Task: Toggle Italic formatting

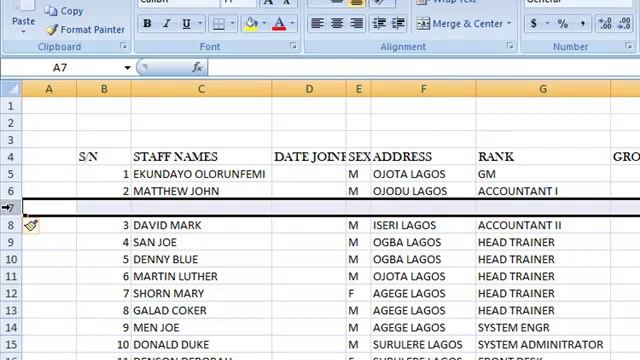Action: point(167,24)
